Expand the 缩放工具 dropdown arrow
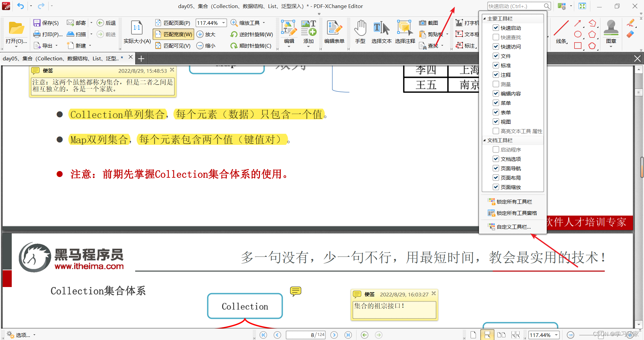 264,23
